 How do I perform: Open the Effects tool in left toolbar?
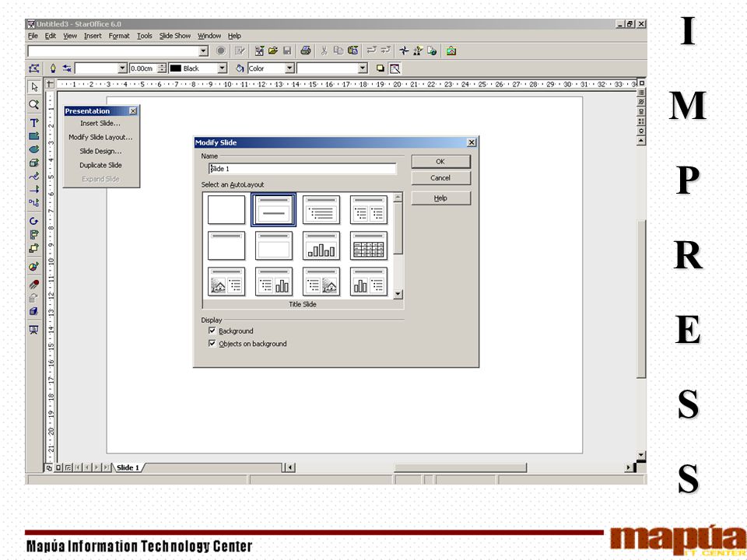pyautogui.click(x=33, y=285)
